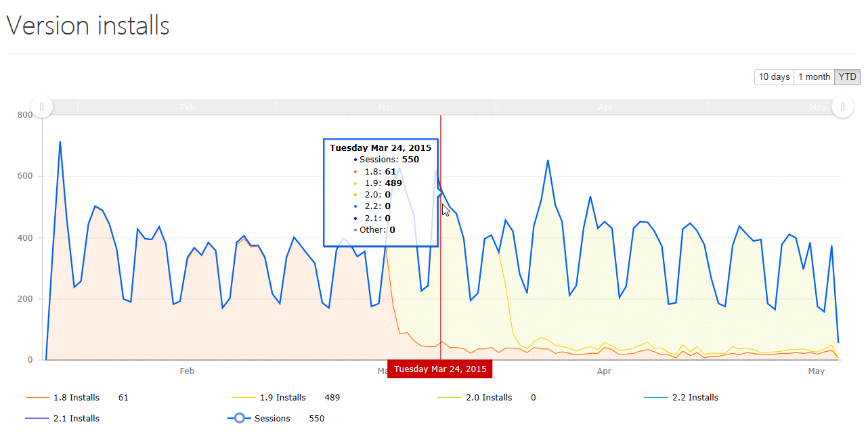Image resolution: width=868 pixels, height=437 pixels.
Task: Select the YTD range button
Action: click(847, 77)
